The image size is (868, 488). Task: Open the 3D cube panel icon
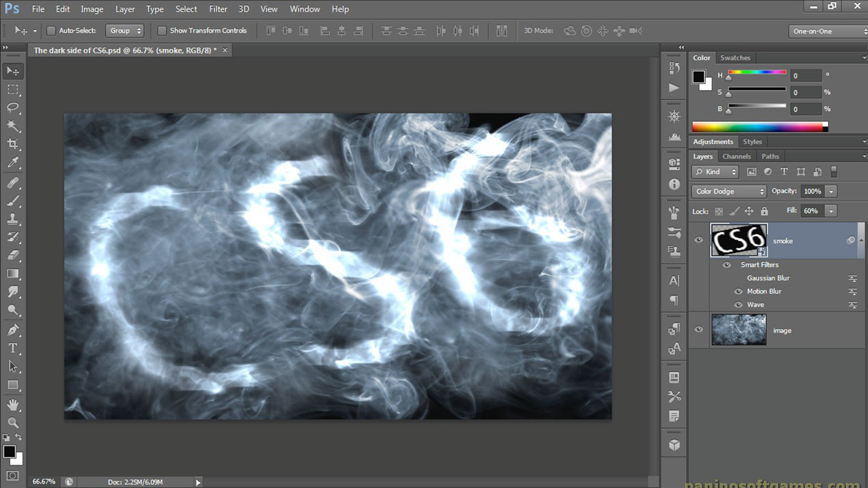tap(674, 445)
